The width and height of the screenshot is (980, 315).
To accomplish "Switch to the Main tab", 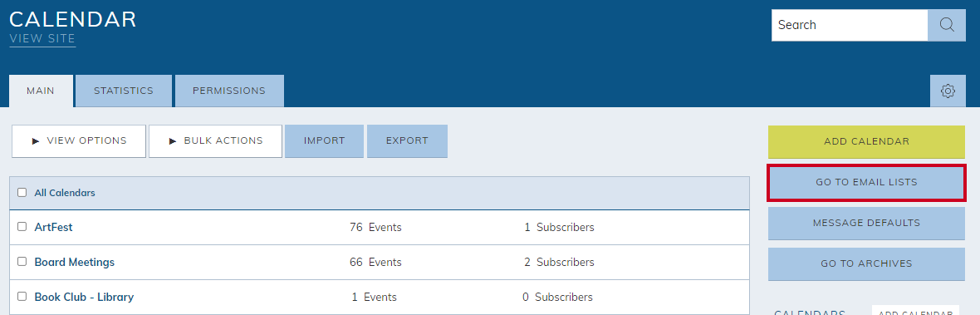I will 41,91.
